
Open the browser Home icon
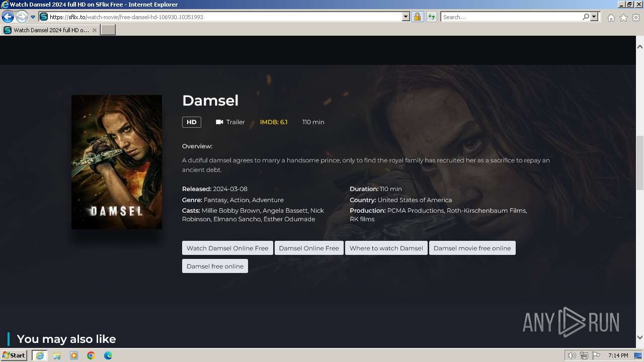click(611, 18)
